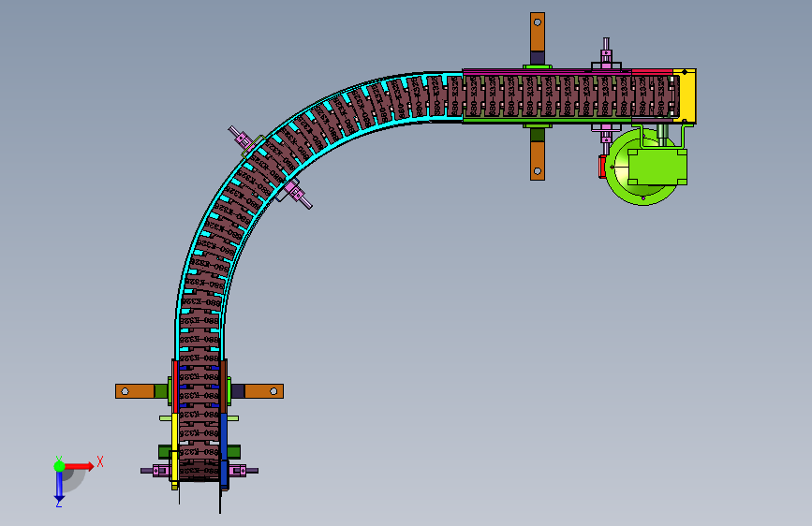The height and width of the screenshot is (526, 812).
Task: Select the red motor end cap
Action: click(x=602, y=167)
